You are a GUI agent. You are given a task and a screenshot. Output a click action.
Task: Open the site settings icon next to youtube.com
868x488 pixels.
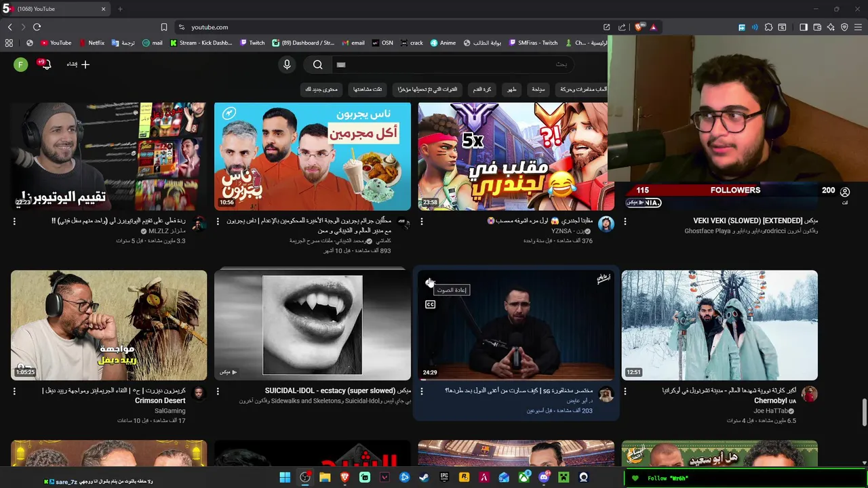(x=181, y=27)
